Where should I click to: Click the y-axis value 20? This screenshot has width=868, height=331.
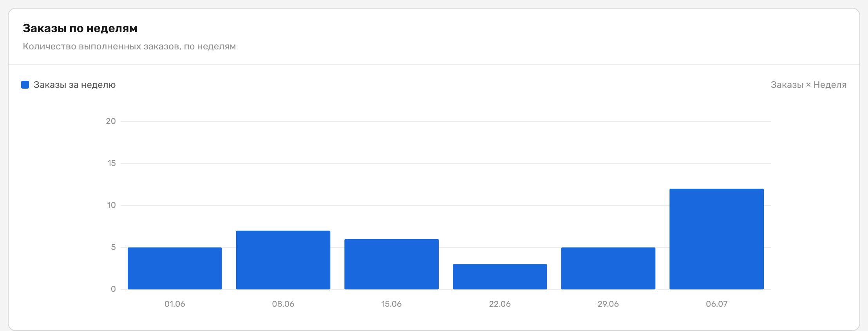111,121
